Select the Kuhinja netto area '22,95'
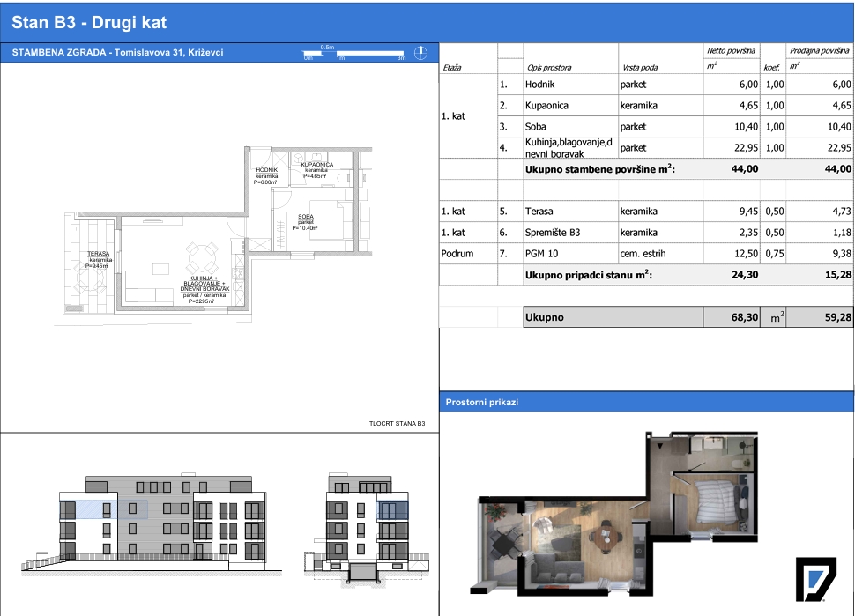Image resolution: width=855 pixels, height=616 pixels. pos(746,148)
